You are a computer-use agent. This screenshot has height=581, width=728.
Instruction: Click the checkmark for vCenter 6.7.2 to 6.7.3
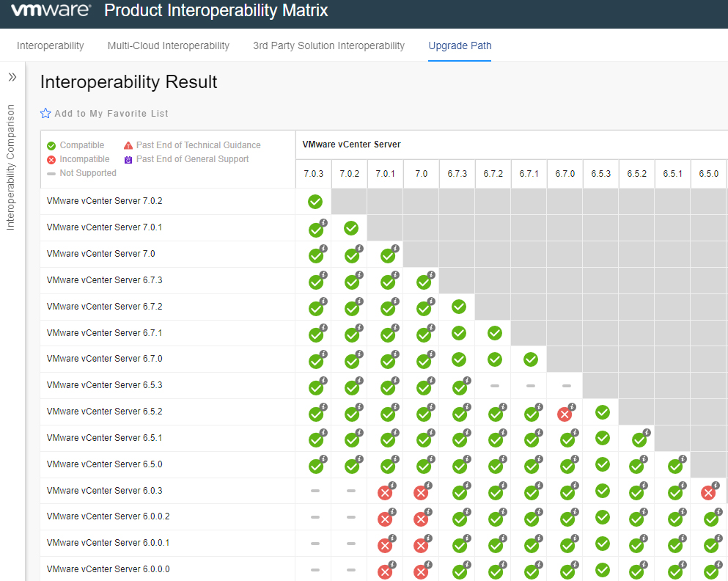[x=459, y=307]
